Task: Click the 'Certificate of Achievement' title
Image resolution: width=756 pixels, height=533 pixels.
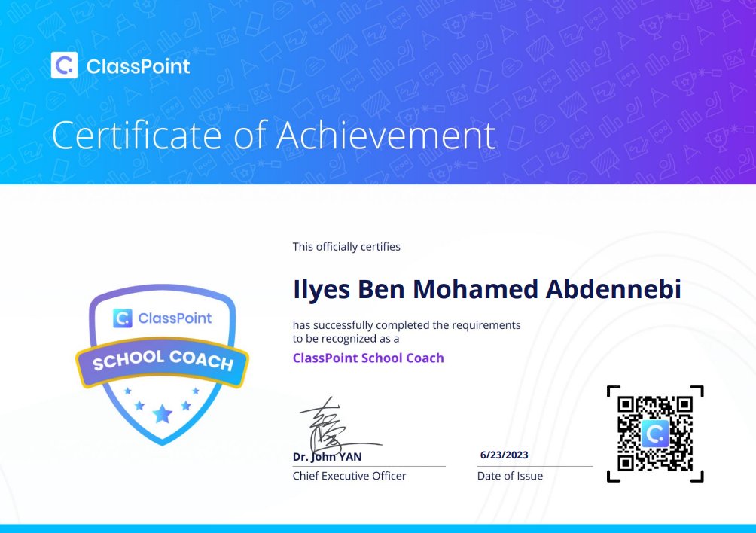Action: click(274, 136)
